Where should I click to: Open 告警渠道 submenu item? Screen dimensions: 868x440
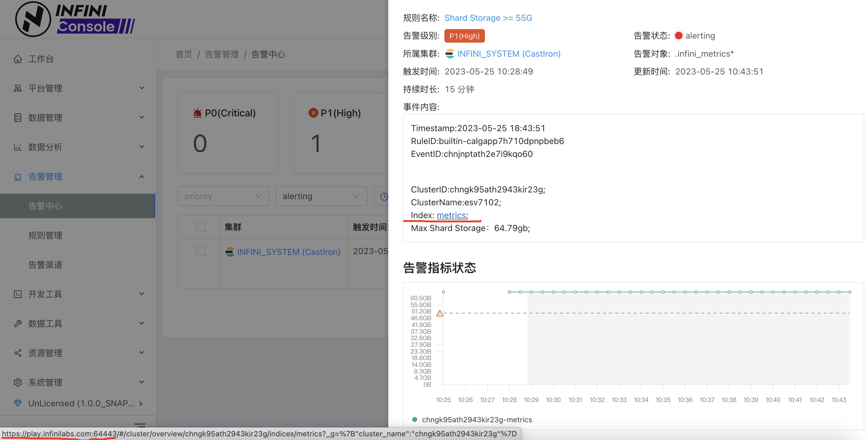tap(45, 265)
